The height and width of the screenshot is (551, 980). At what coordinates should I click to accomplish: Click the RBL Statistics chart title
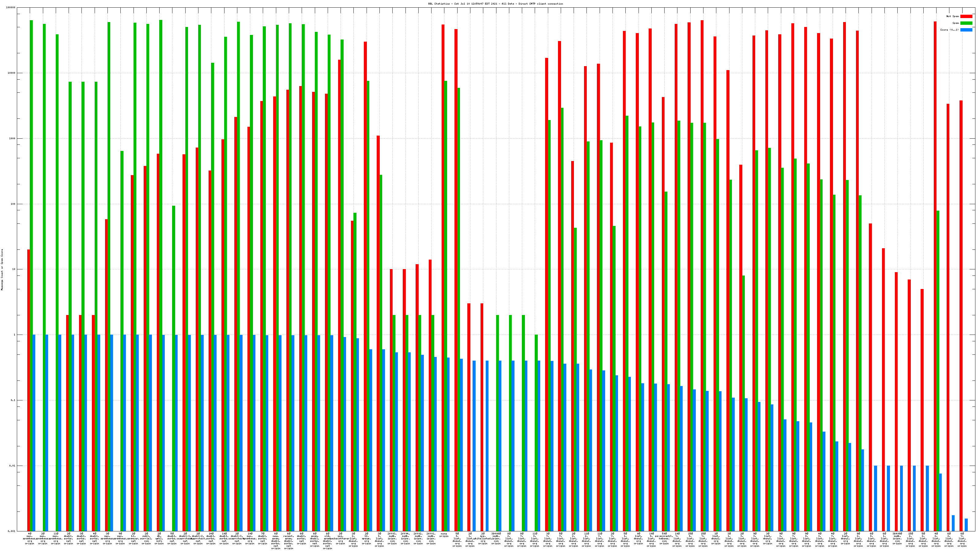click(x=495, y=4)
